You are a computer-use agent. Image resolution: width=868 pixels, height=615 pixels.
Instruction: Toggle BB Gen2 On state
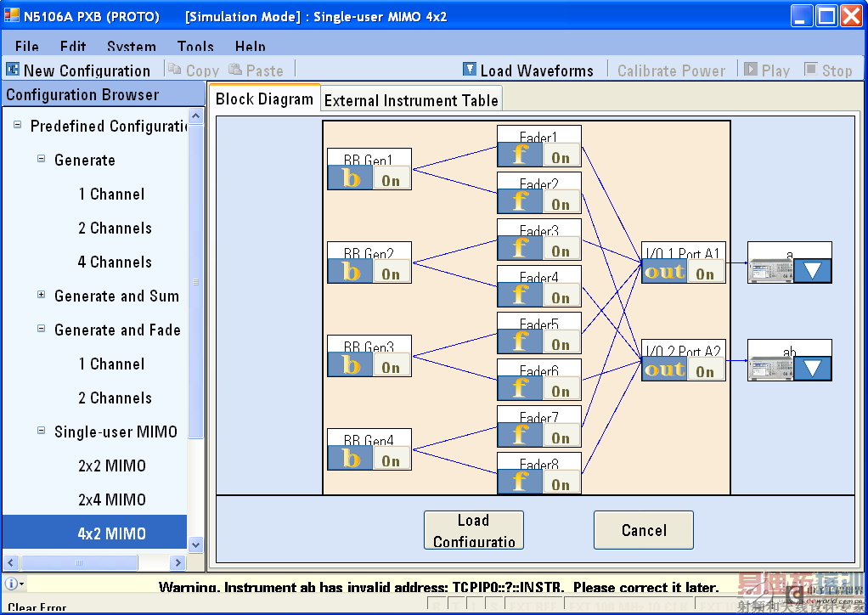click(391, 274)
